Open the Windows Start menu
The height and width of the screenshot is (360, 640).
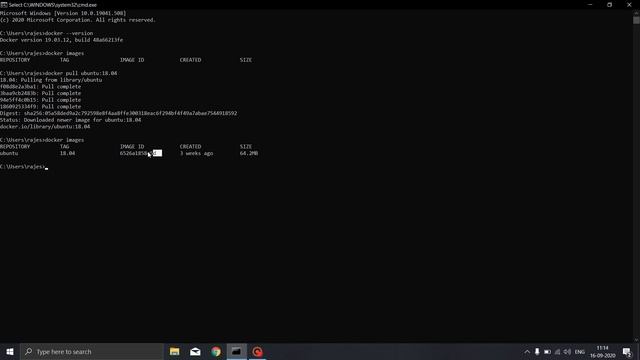coord(10,351)
